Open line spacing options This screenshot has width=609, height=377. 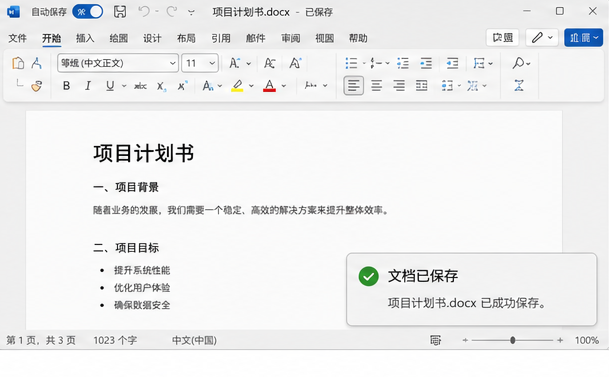[447, 85]
